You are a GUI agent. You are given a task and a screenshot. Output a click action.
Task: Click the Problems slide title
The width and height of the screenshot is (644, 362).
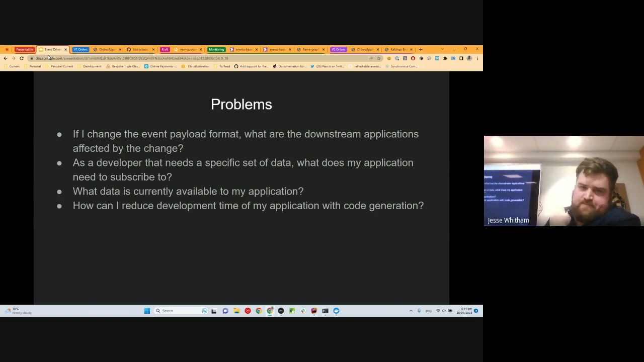(242, 105)
